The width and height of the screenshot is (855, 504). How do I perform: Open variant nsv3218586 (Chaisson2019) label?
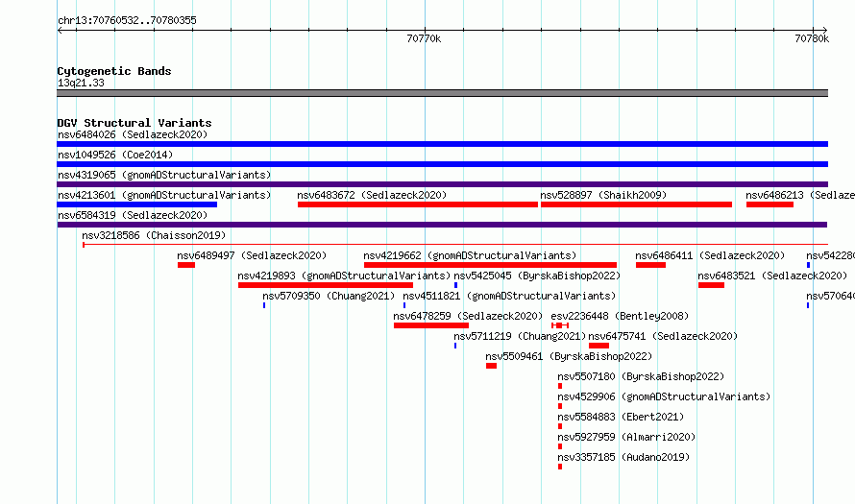[x=154, y=235]
